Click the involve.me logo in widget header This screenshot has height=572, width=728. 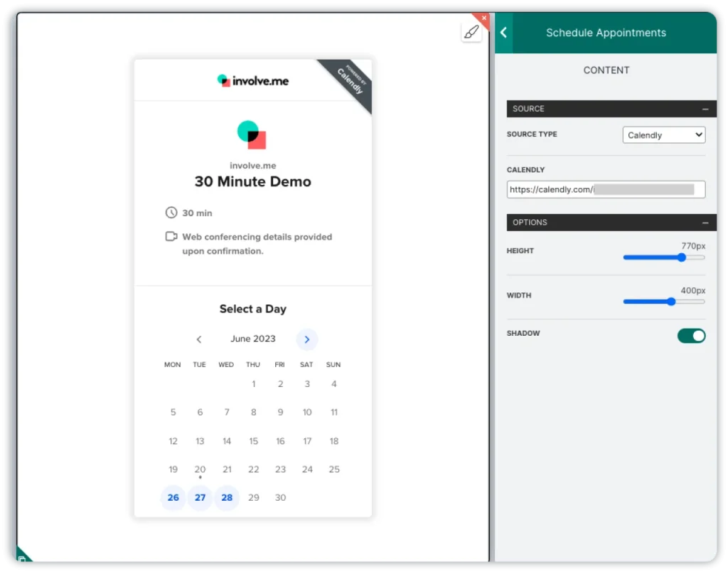pos(253,81)
